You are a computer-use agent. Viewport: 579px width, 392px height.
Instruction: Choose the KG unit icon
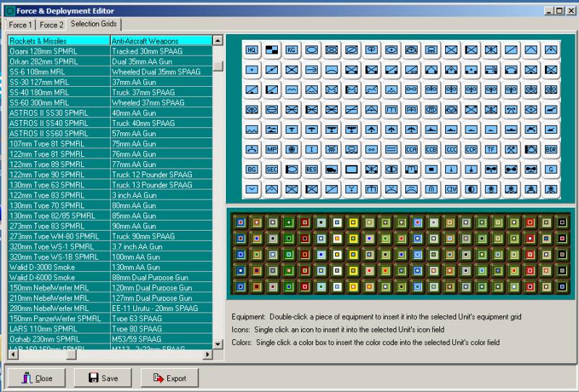[x=292, y=50]
